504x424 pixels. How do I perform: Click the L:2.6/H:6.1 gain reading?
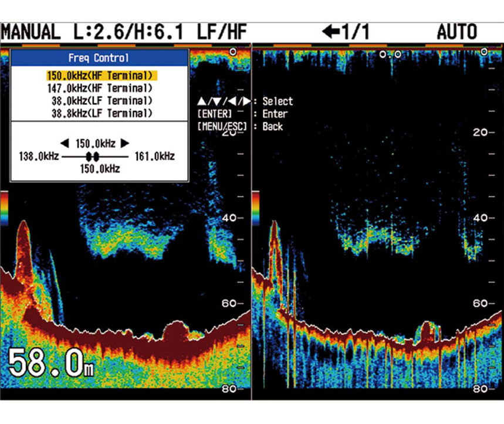tap(128, 32)
